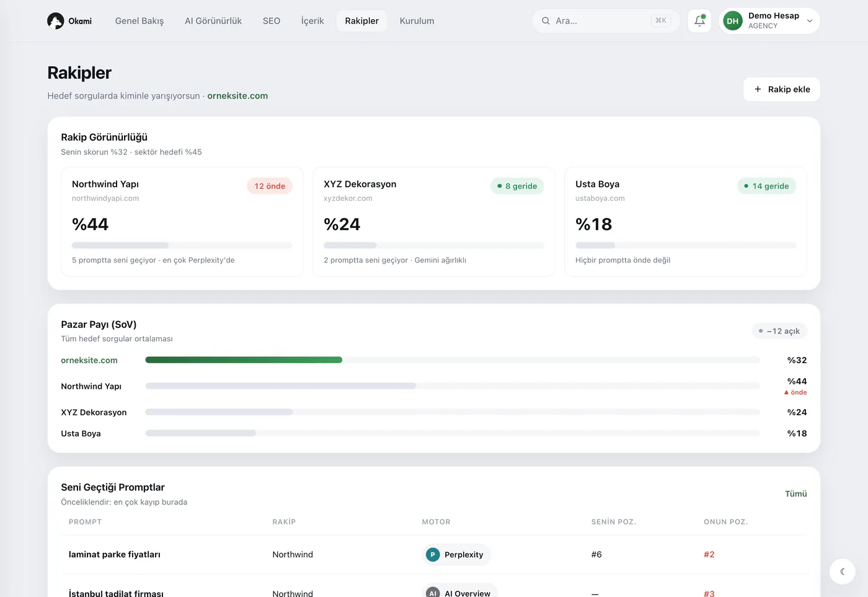Viewport: 868px width, 597px height.
Task: Click Tümü to view all prompts
Action: 795,494
